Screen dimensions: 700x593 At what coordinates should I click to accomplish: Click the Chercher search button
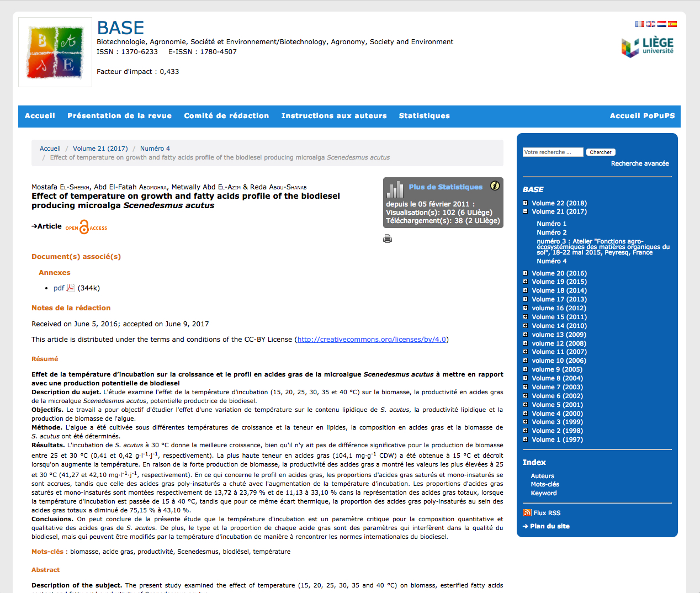(601, 152)
